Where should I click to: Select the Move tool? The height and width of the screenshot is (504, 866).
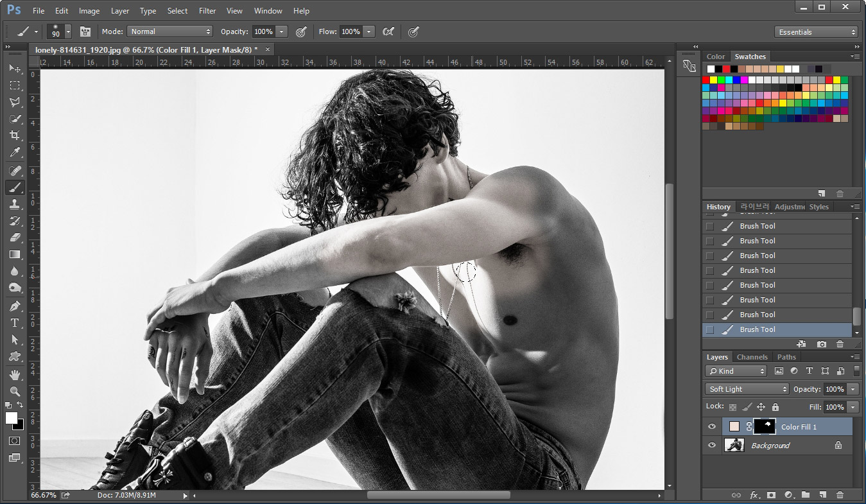[x=15, y=69]
